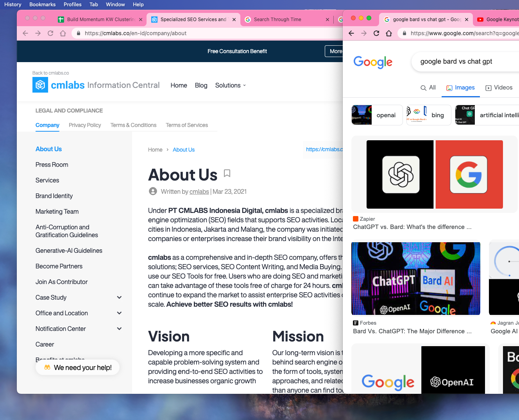
Task: Click back arrow in cmlabs browser window
Action: pyautogui.click(x=25, y=33)
